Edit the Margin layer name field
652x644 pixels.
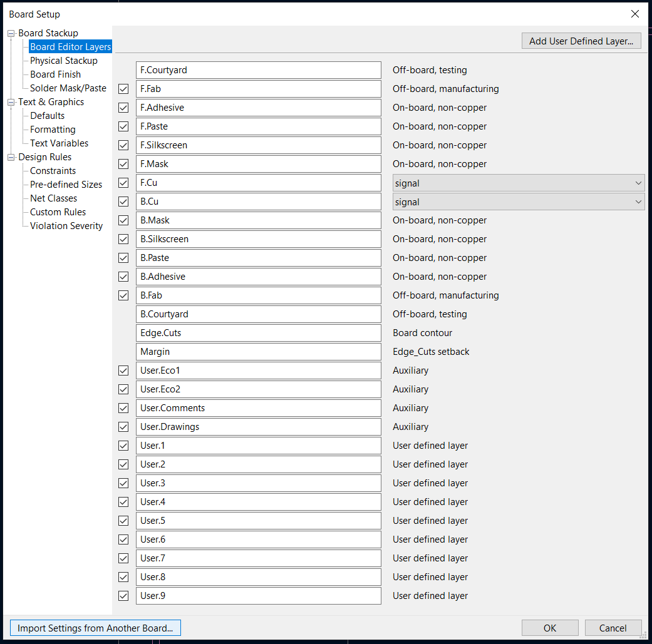coord(258,352)
